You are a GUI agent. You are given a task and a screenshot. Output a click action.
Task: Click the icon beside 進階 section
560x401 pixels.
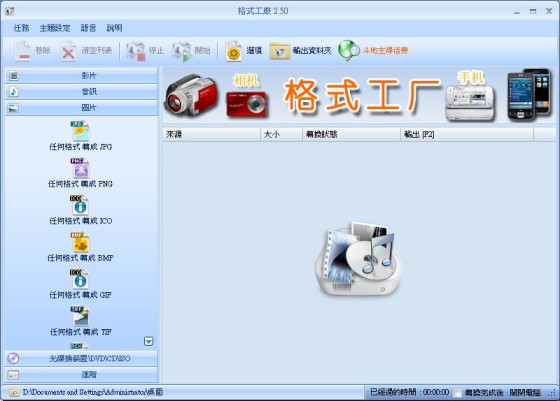coord(13,375)
